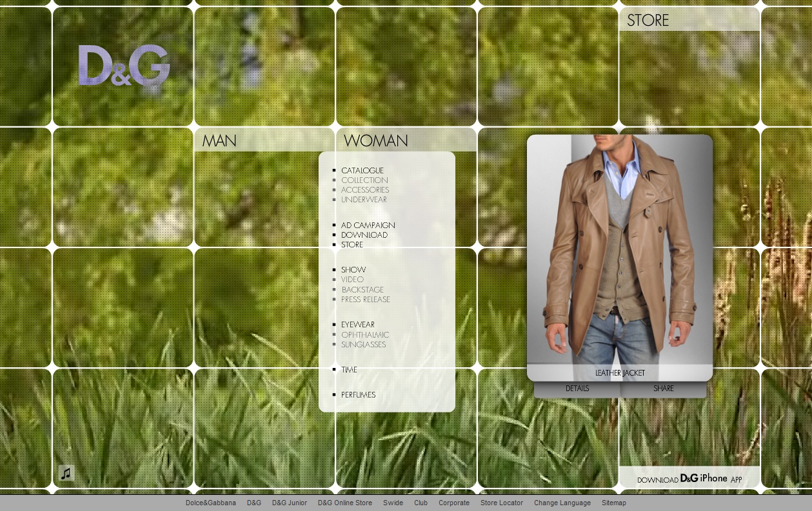Click the LEATHER JACKET caption
The height and width of the screenshot is (511, 812).
tap(620, 373)
